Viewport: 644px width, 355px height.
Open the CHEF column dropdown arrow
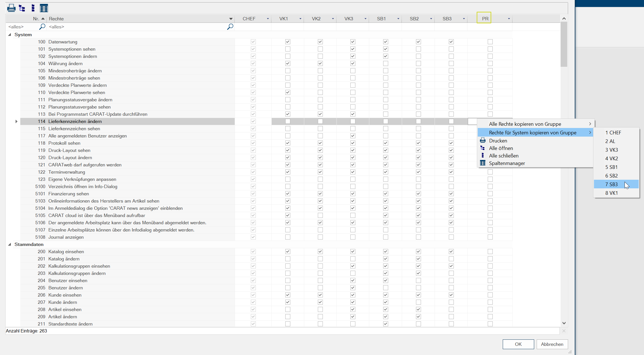coord(268,19)
